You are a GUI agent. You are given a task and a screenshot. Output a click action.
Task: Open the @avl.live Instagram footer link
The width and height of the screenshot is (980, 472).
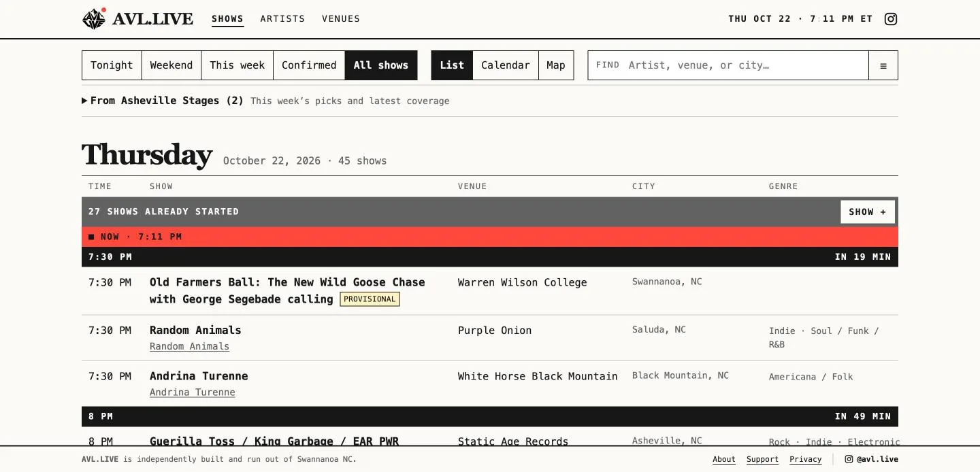pyautogui.click(x=871, y=459)
